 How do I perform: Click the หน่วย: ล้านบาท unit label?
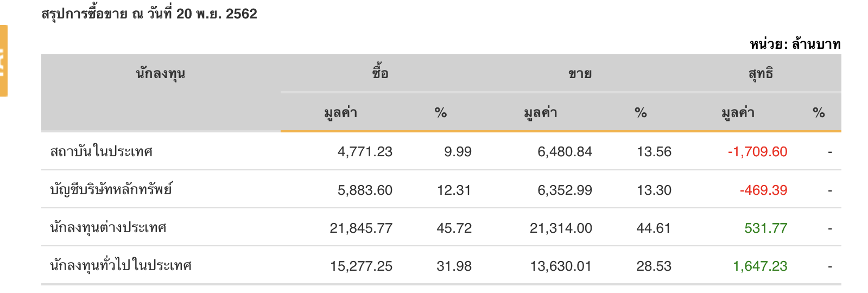click(x=795, y=44)
